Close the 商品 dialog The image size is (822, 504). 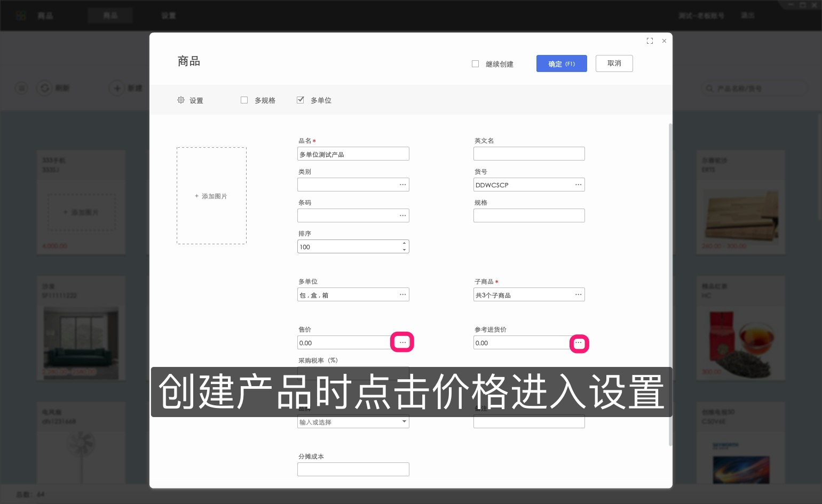click(x=664, y=41)
